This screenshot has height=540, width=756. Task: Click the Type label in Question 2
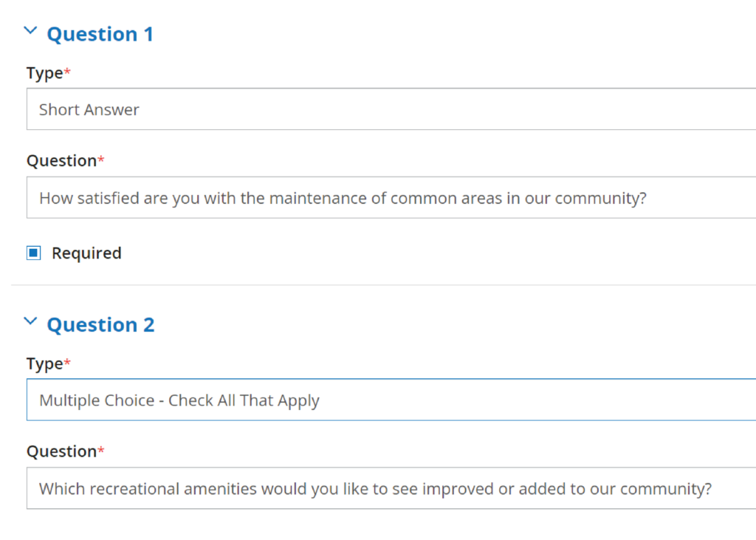[x=45, y=364]
